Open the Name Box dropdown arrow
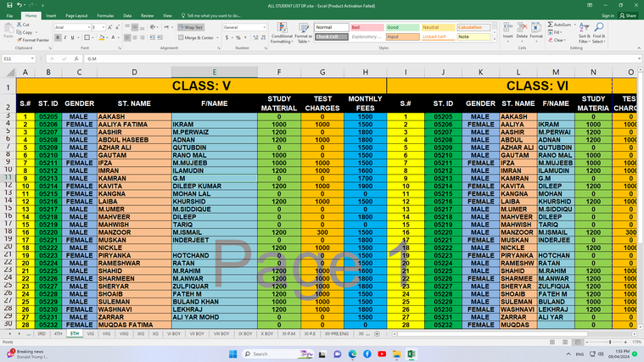The width and height of the screenshot is (644, 362). pyautogui.click(x=32, y=58)
